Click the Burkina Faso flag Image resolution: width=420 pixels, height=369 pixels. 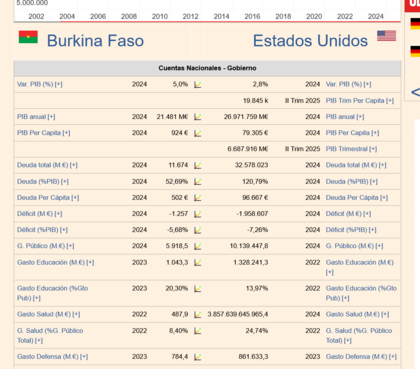(28, 37)
